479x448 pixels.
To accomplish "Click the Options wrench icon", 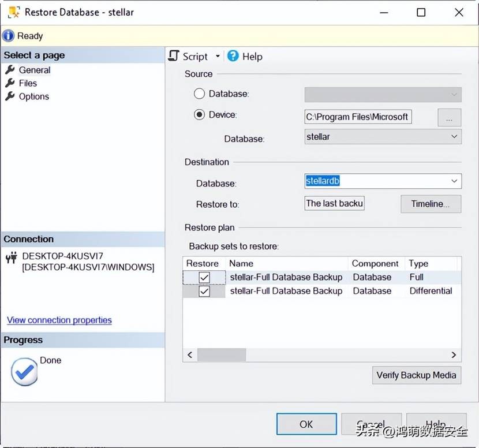I will 10,96.
